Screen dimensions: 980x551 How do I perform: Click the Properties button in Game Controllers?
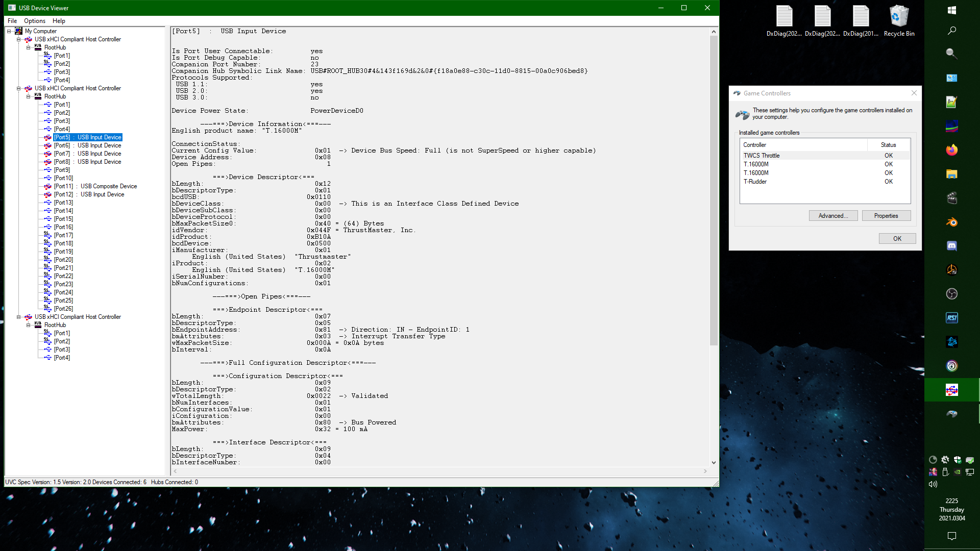(886, 216)
